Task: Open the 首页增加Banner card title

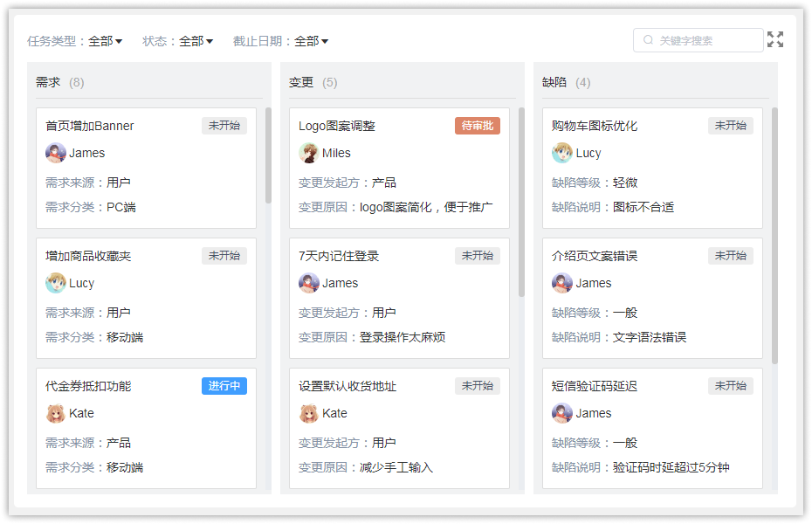Action: (x=90, y=126)
